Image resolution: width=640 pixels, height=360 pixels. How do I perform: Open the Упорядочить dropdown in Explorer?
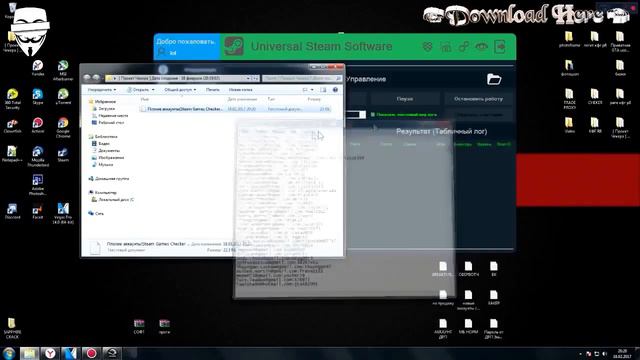[x=102, y=89]
